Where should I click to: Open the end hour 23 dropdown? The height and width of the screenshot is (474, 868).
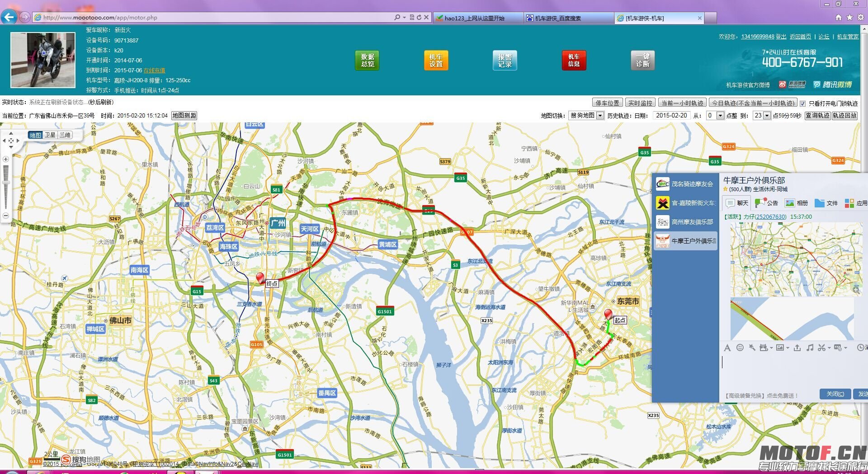(762, 116)
